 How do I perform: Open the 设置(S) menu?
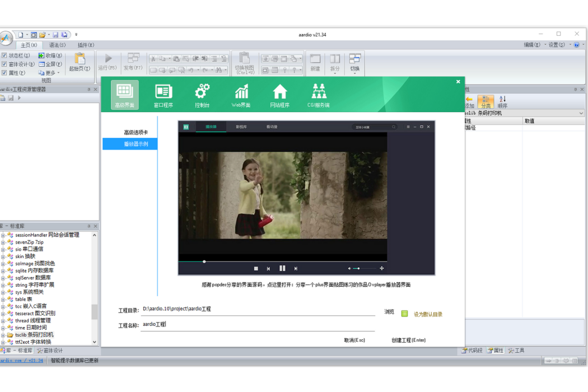557,45
